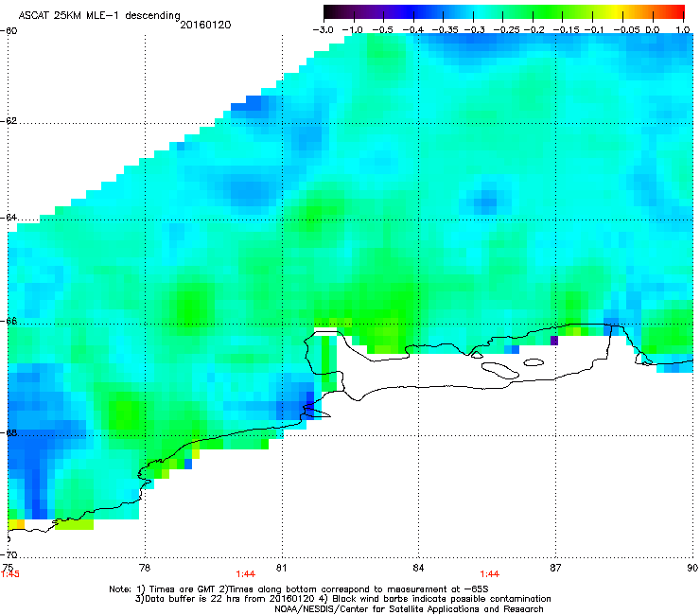Screen dimensions: 700x615
Task: Click the color bar label "-0.25"
Action: tap(506, 30)
